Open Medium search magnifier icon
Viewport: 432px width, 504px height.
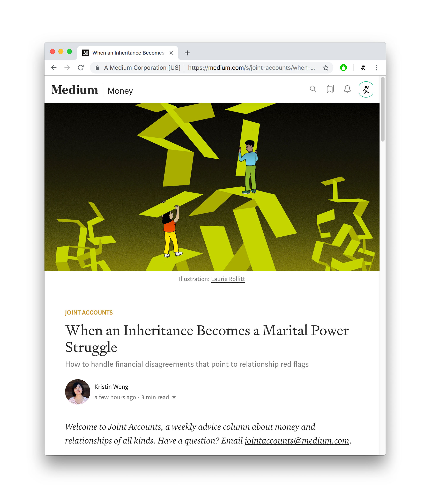pyautogui.click(x=313, y=89)
